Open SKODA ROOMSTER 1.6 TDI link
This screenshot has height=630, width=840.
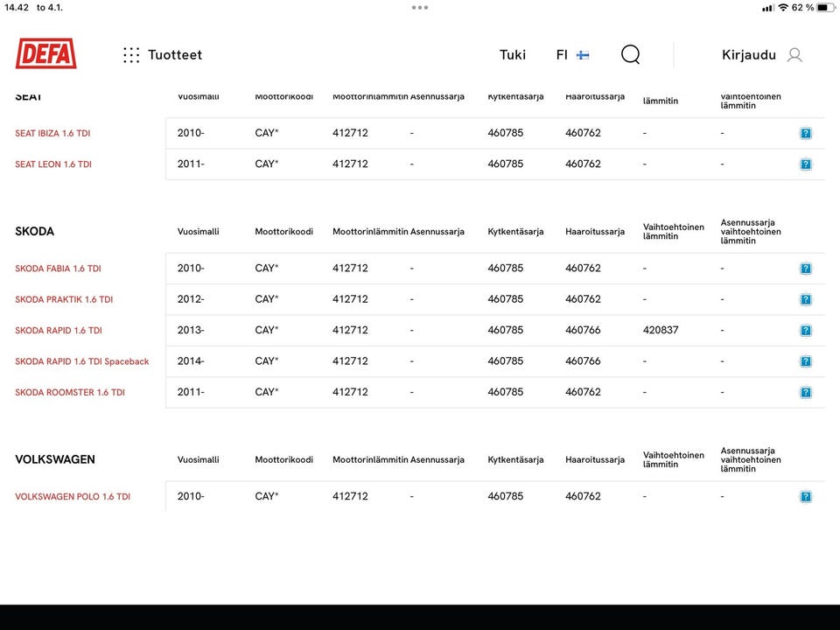click(70, 393)
